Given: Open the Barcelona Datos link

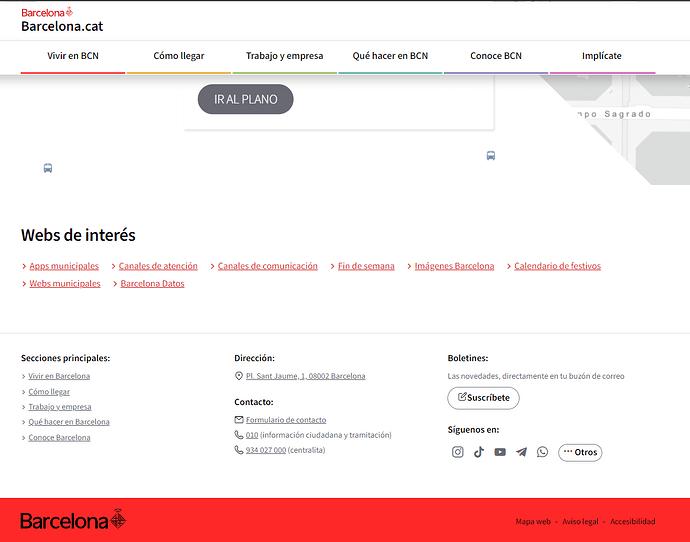Looking at the screenshot, I should pos(152,284).
